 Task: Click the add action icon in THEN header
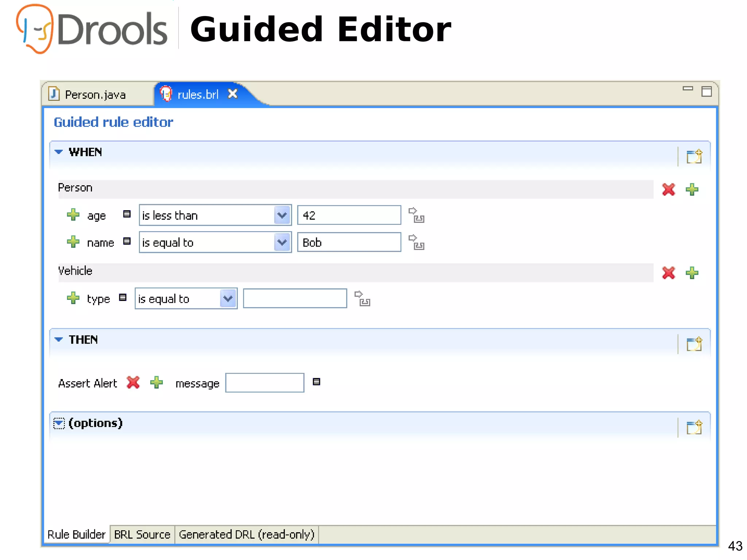694,344
